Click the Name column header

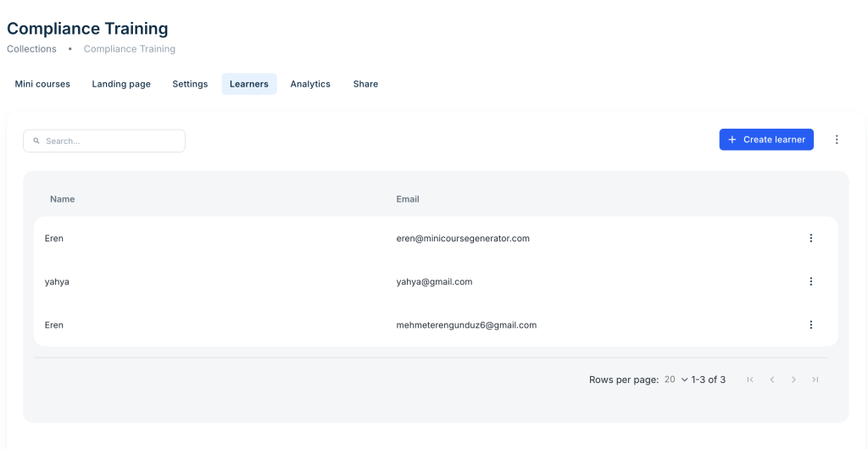pyautogui.click(x=63, y=199)
